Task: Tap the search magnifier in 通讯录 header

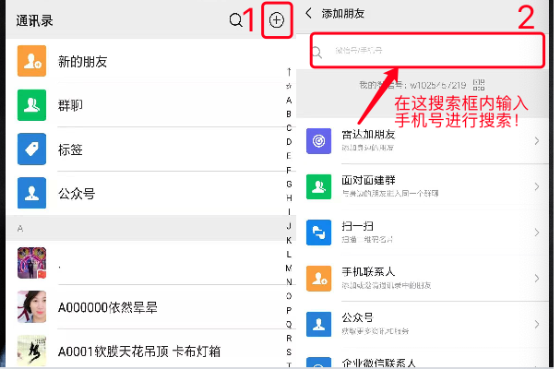Action: click(x=236, y=20)
